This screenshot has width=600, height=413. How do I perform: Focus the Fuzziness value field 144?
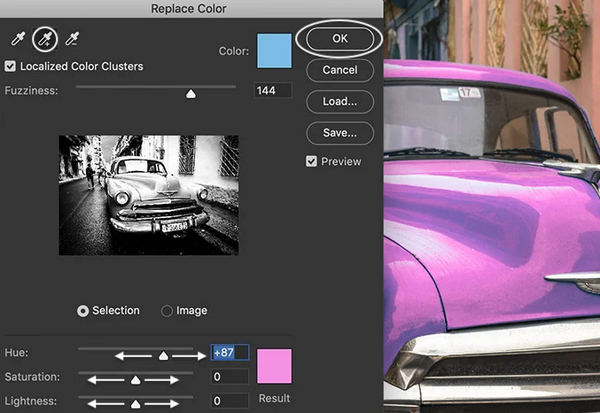point(273,91)
